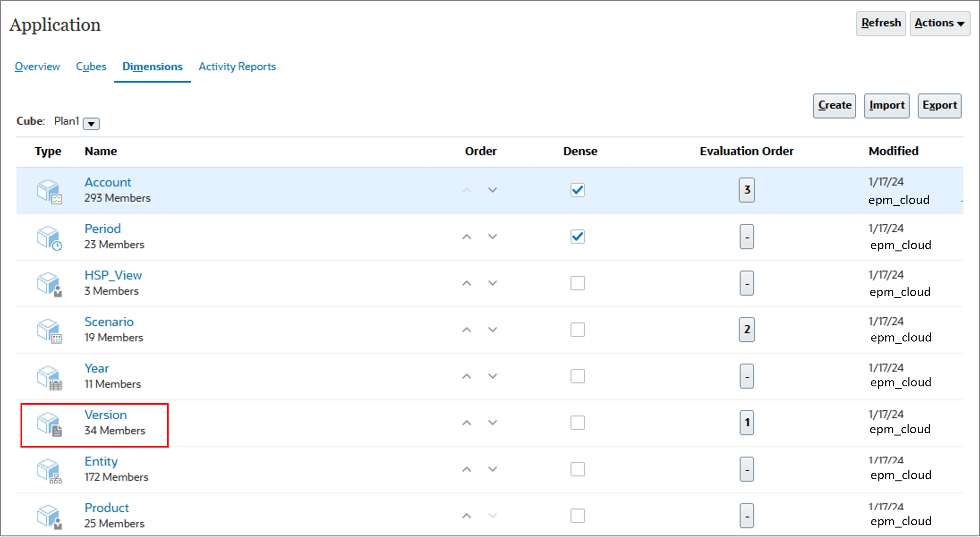Open the Activity Reports tab
Viewport: 980px width, 537px height.
tap(237, 67)
